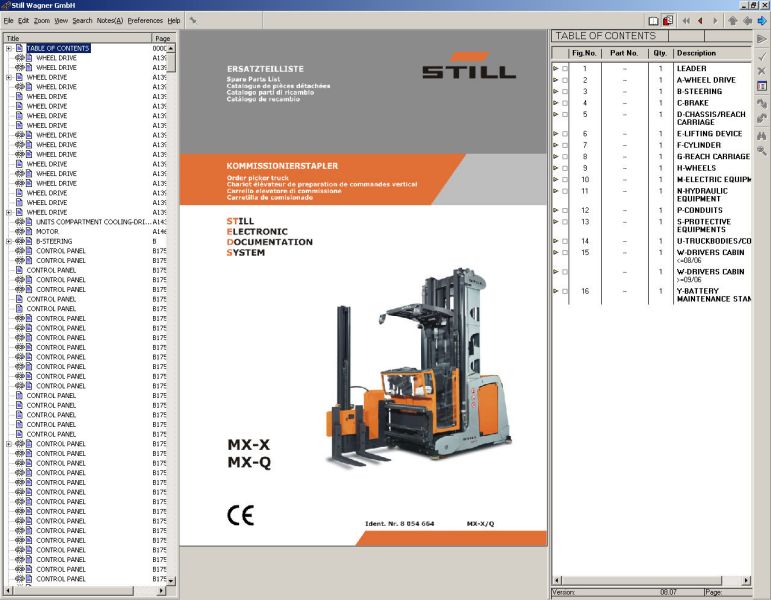This screenshot has height=600, width=771.
Task: Expand the TABLE OF CONTENTS tree node
Action: (x=9, y=48)
